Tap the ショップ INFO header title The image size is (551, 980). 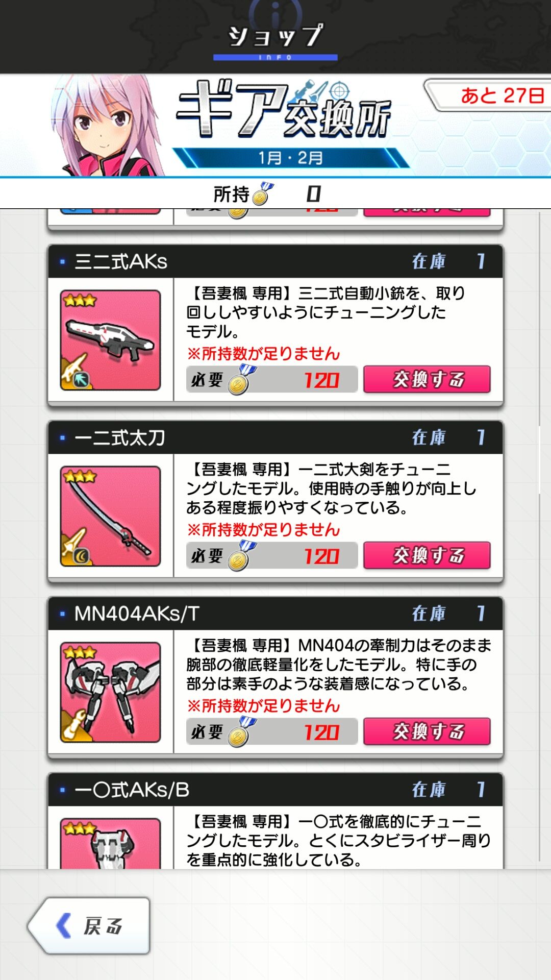click(275, 41)
